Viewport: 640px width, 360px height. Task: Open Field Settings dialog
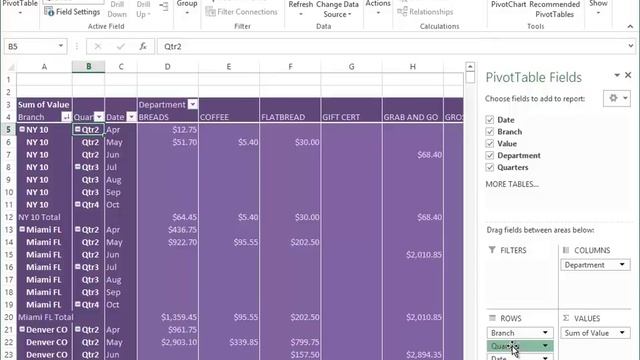[72, 12]
